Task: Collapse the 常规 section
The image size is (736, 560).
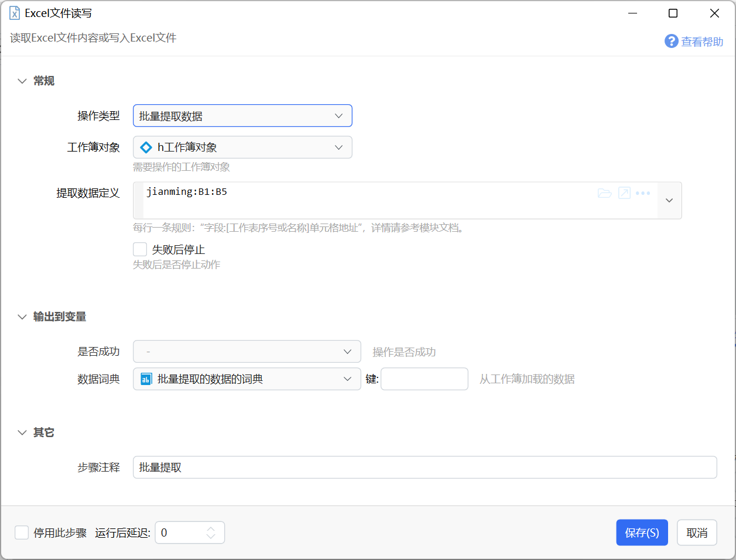Action: pos(22,81)
